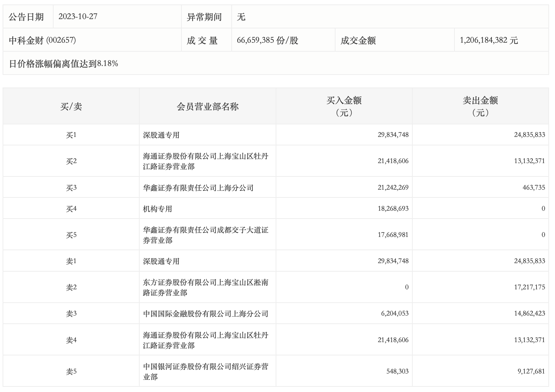555x392 pixels.
Task: Click the 买入金额 18,268,693 for 机构专用
Action: (393, 209)
